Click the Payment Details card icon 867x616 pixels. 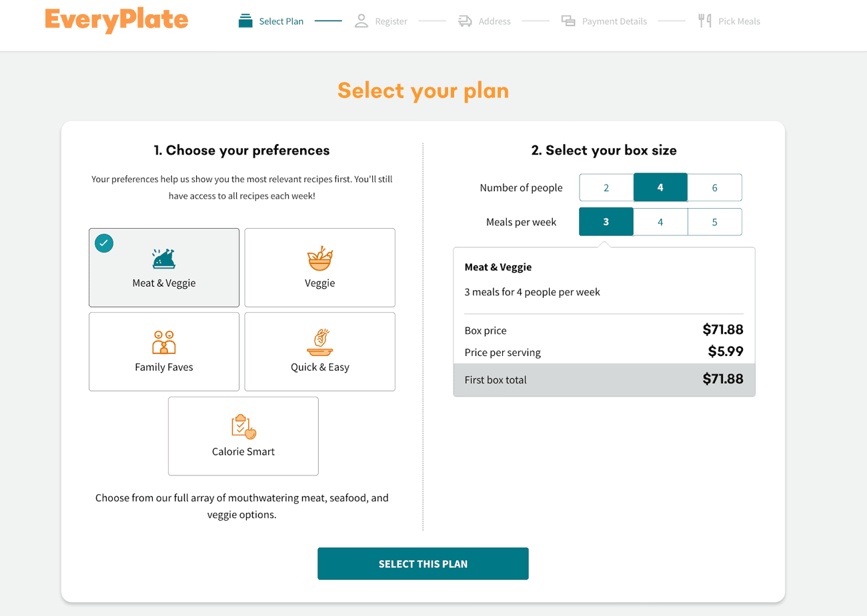568,21
